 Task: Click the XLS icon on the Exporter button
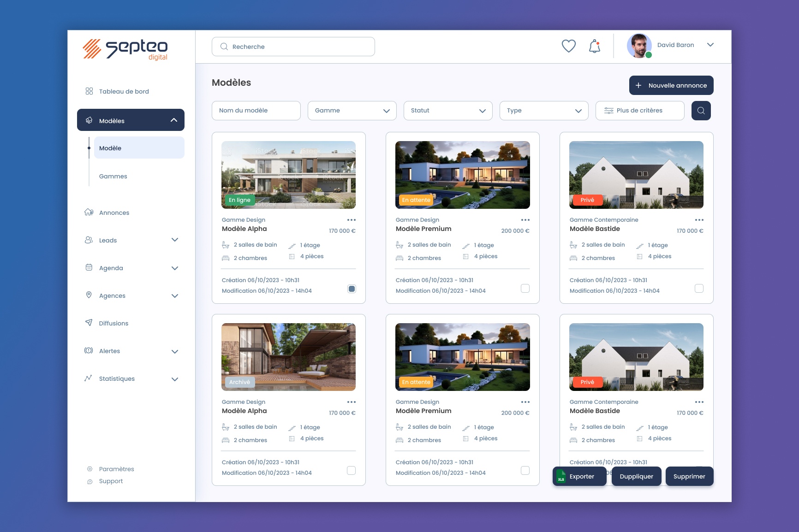[x=561, y=476]
